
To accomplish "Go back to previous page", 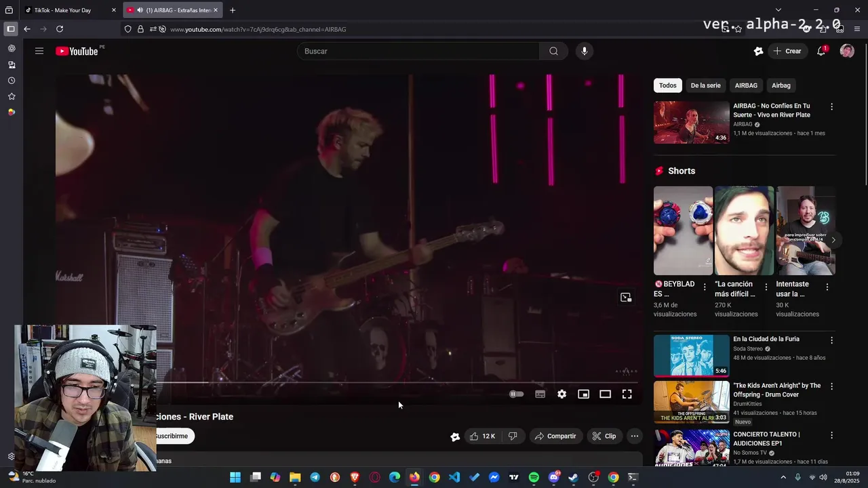I will click(x=27, y=29).
